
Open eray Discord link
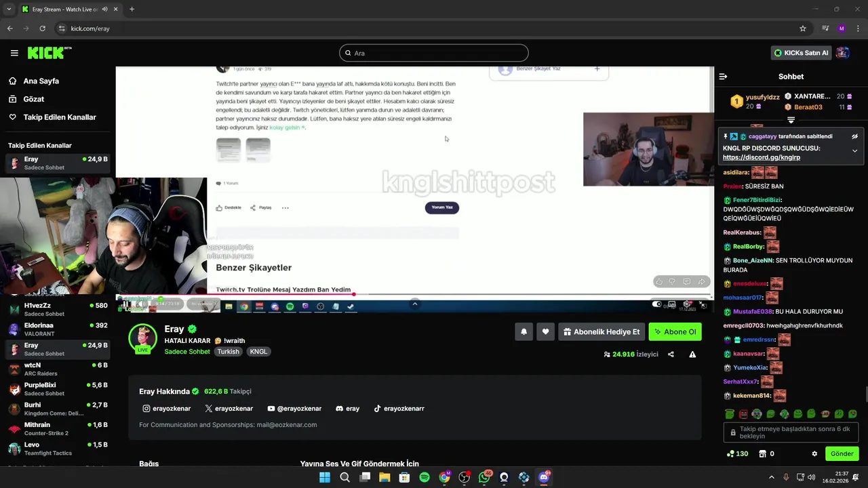(x=348, y=409)
